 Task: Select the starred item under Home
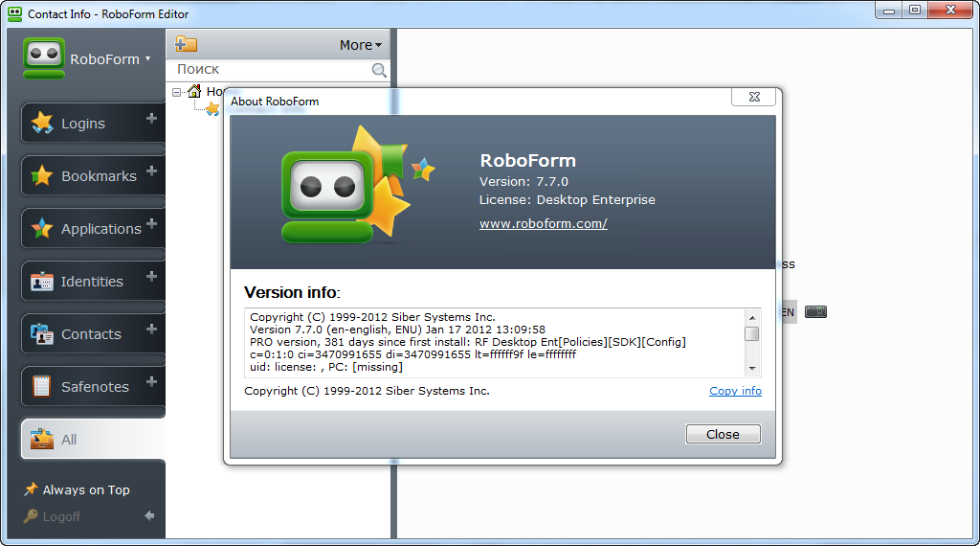(x=213, y=109)
